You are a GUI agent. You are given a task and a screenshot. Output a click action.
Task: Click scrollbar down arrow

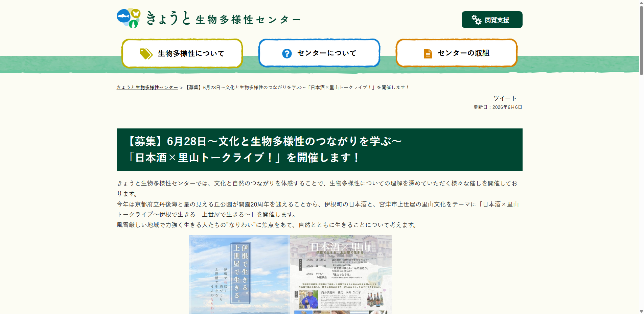[641, 311]
